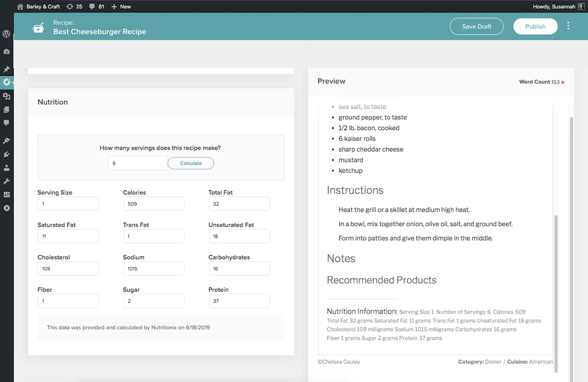Click the Trans Fat input field
Image resolution: width=588 pixels, height=382 pixels.
click(x=154, y=236)
